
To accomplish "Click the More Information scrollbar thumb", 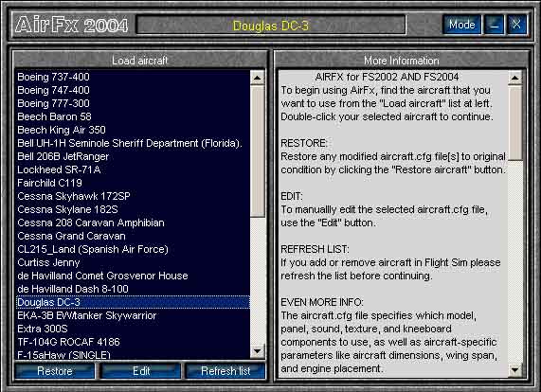I will tap(515, 123).
